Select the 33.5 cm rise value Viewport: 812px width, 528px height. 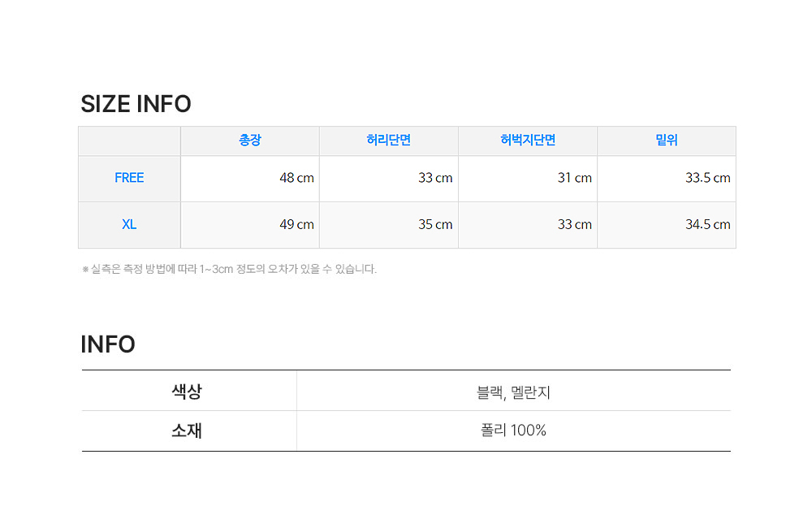point(707,178)
